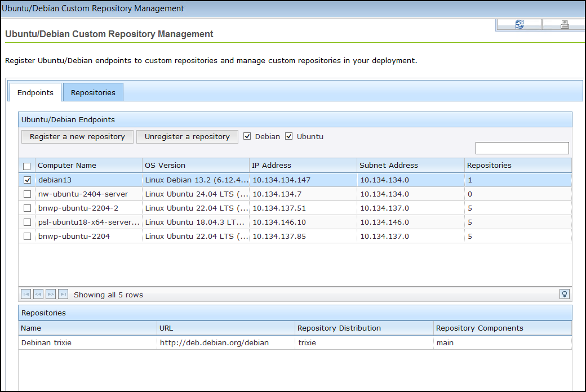Click the lightbulb hint icon
Screen dimensions: 586x392
[565, 294]
